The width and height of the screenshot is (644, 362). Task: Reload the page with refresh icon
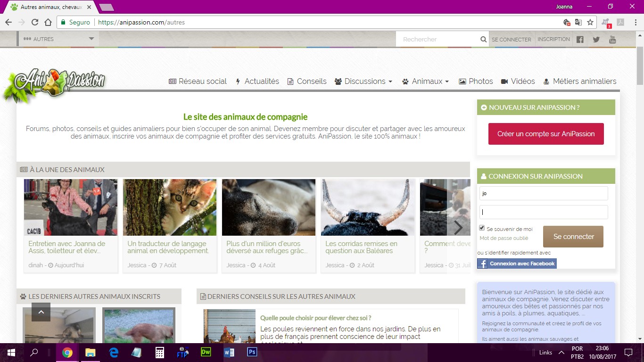click(x=34, y=22)
